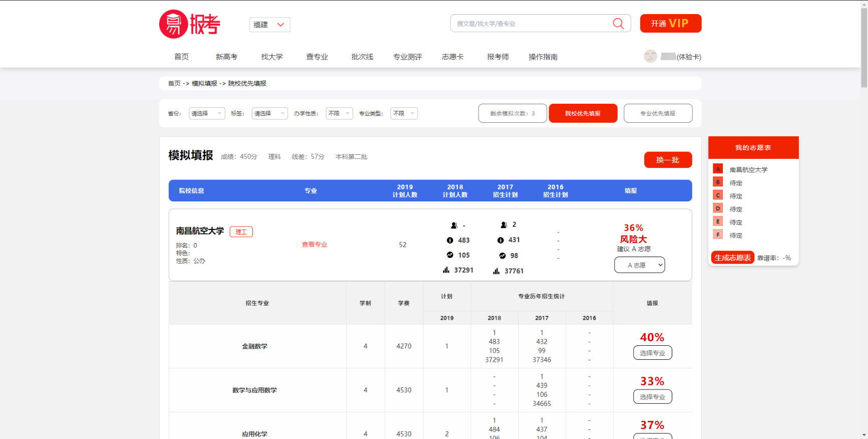
Task: Click the search magnifier icon
Action: [618, 24]
